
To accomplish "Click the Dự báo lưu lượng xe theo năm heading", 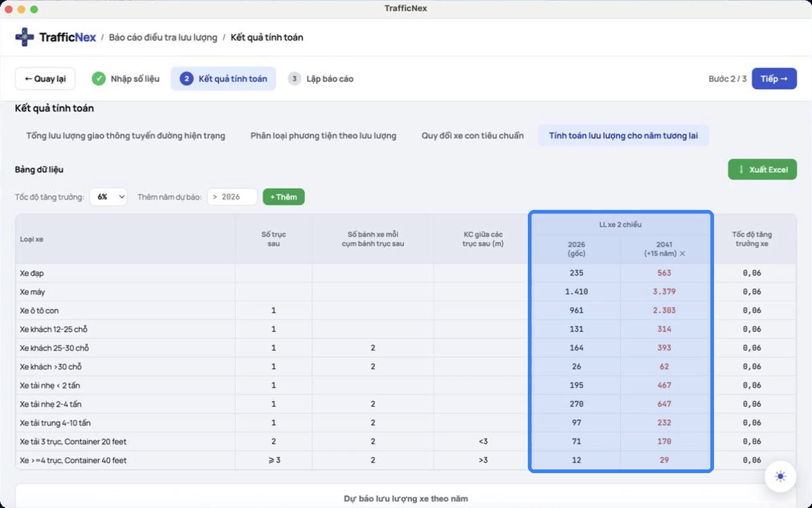I will tap(406, 498).
